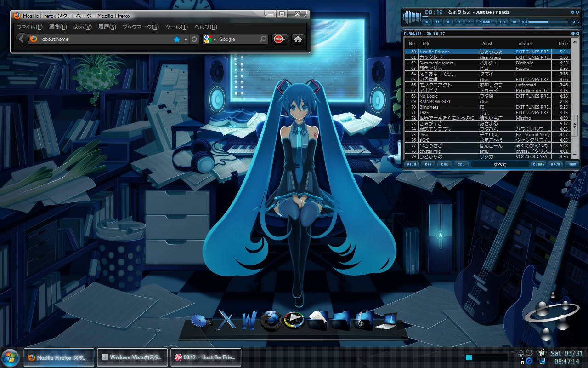Mute the player with speaker icon
The width and height of the screenshot is (588, 368).
pyautogui.click(x=524, y=22)
